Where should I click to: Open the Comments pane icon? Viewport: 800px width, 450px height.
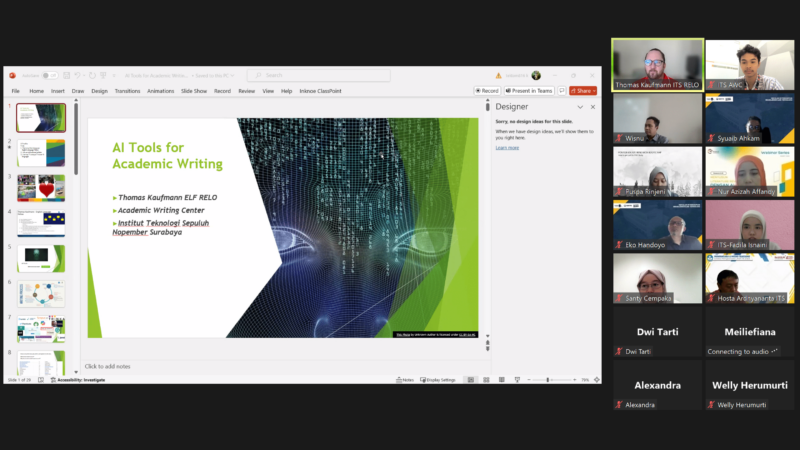click(x=562, y=91)
